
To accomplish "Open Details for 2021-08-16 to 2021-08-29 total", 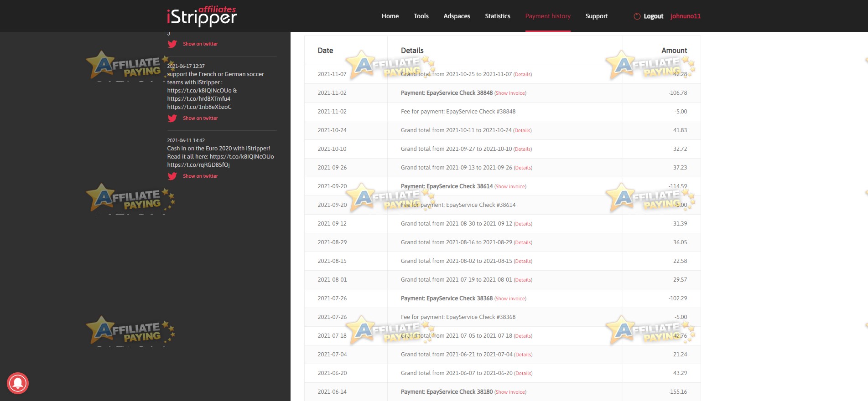I will [523, 242].
